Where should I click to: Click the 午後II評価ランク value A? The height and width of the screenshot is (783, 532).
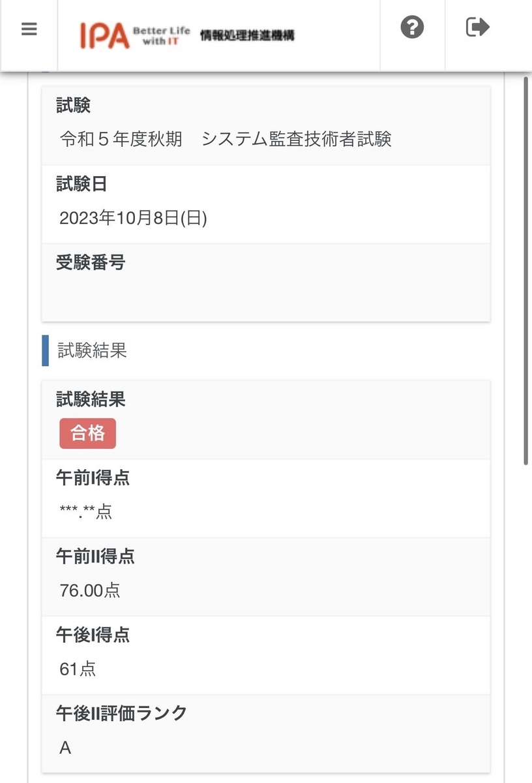point(65,748)
